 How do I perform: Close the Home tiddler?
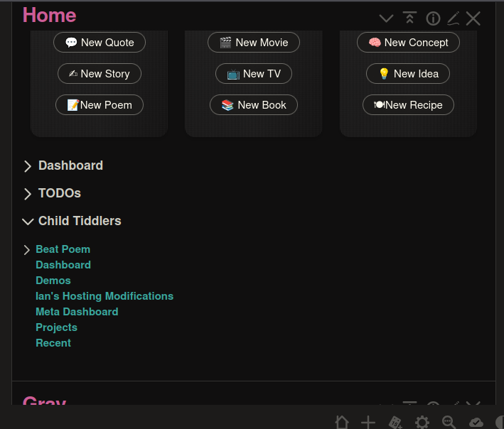[x=473, y=18]
